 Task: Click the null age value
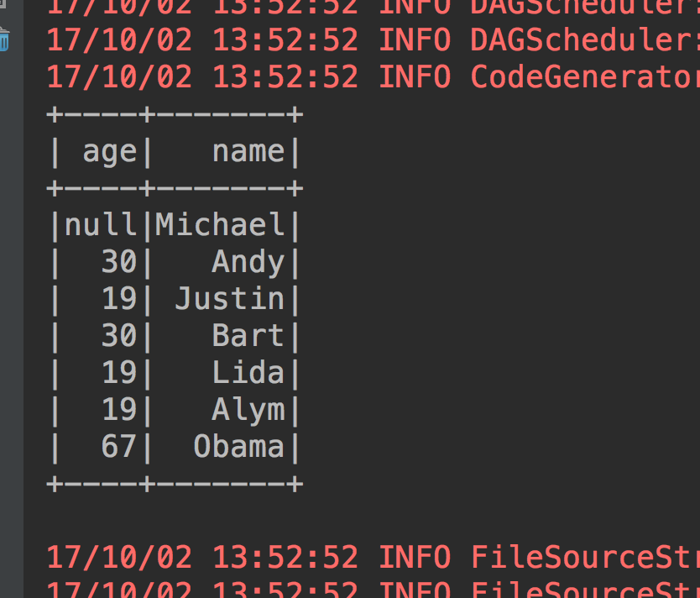100,225
